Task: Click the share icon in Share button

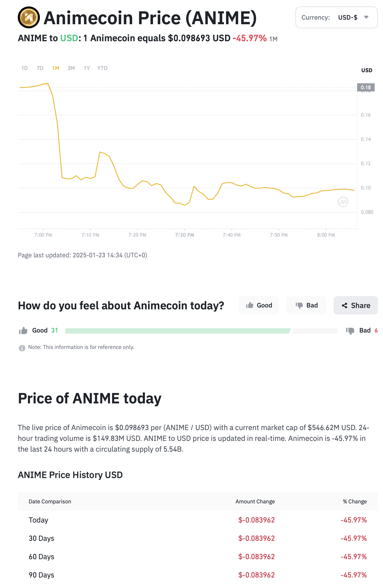Action: (344, 306)
